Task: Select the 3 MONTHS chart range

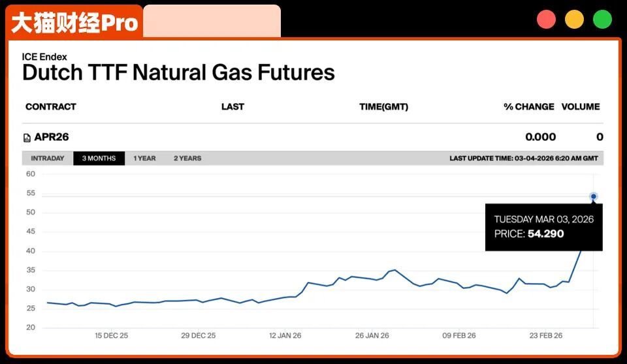Action: [x=99, y=159]
